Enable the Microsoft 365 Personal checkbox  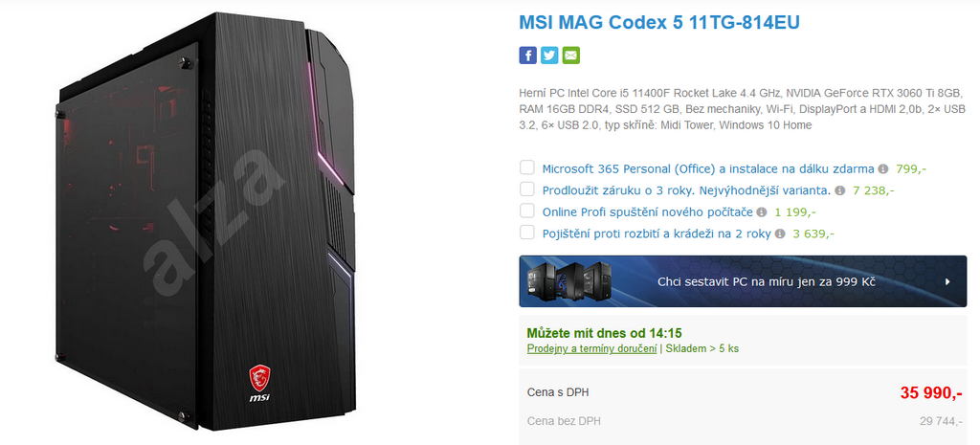coord(527,167)
